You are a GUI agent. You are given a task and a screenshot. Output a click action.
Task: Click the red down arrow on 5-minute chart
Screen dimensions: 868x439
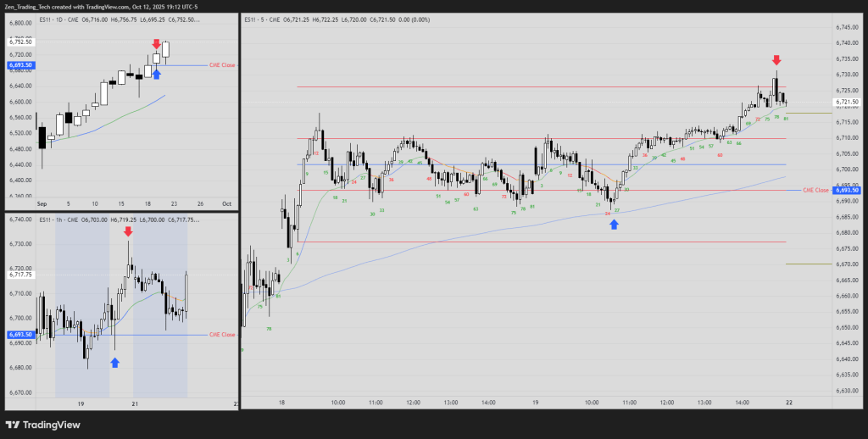coord(776,60)
